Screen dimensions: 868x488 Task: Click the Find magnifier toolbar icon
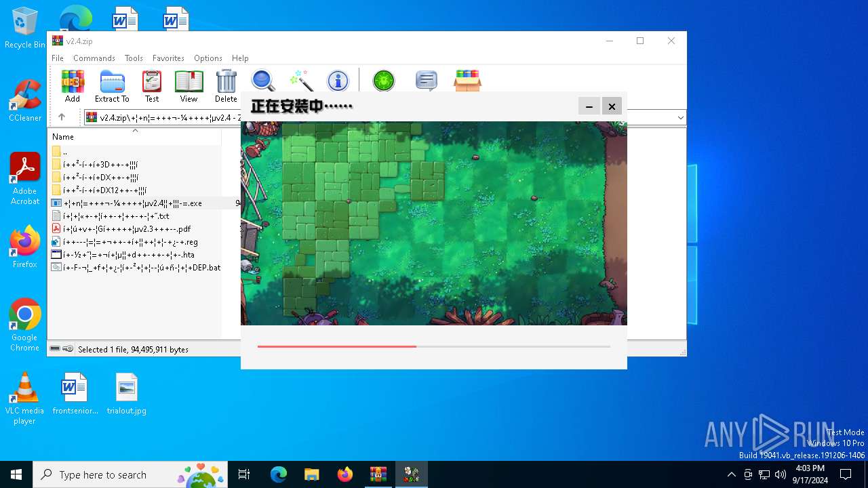tap(262, 81)
